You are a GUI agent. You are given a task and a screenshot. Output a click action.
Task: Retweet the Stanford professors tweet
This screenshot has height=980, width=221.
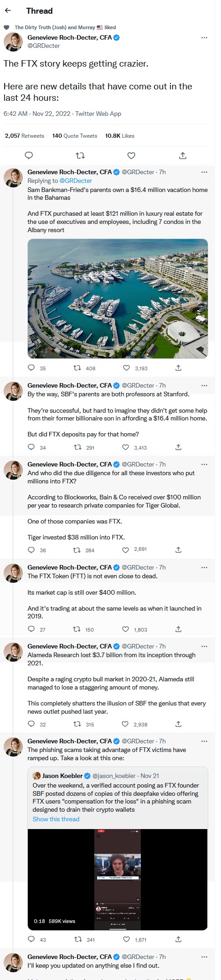point(77,447)
